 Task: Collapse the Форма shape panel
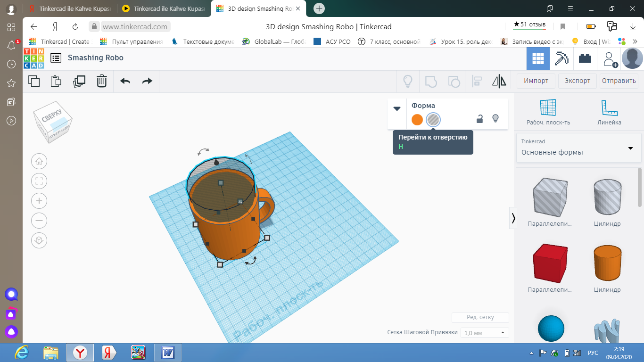(x=397, y=109)
